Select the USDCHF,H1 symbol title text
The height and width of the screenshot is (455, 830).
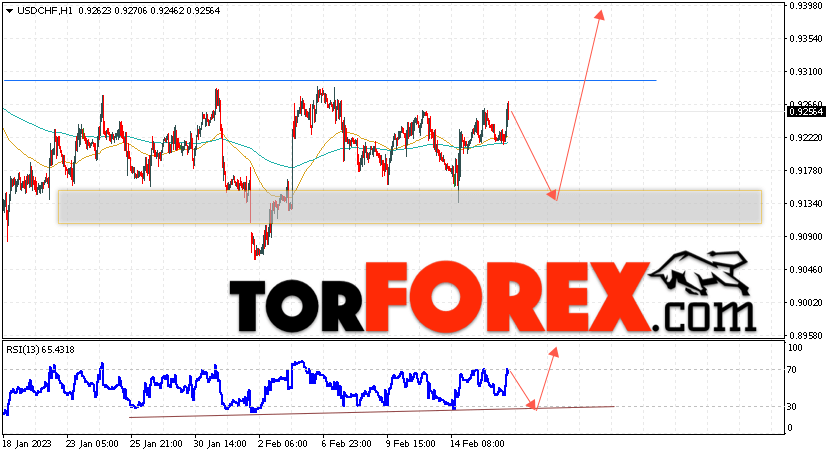coord(45,11)
